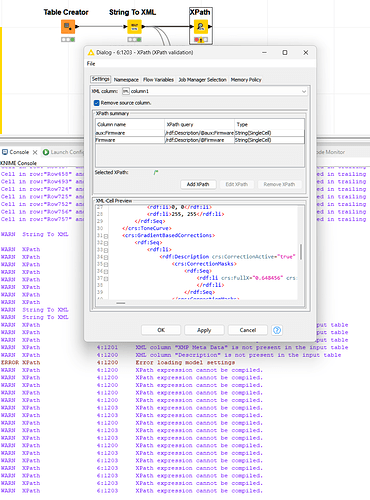Click the Console tab monitor icon
The height and width of the screenshot is (500, 370).
(5, 152)
